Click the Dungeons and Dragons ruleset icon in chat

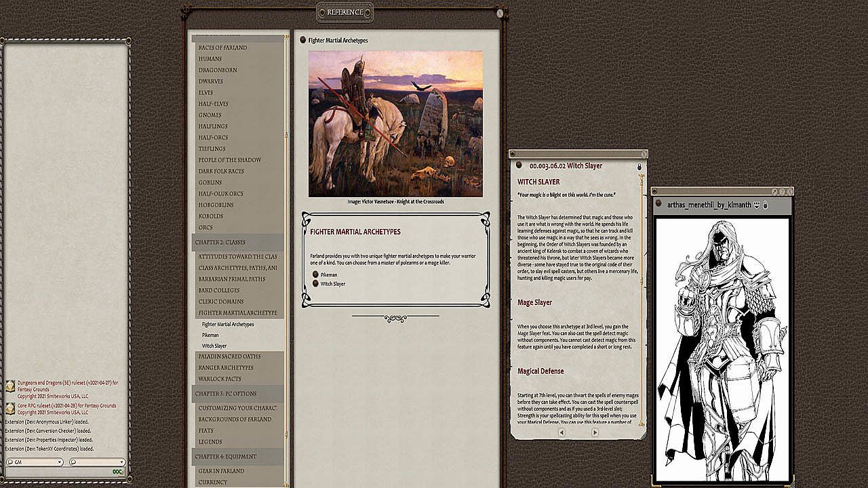10,386
